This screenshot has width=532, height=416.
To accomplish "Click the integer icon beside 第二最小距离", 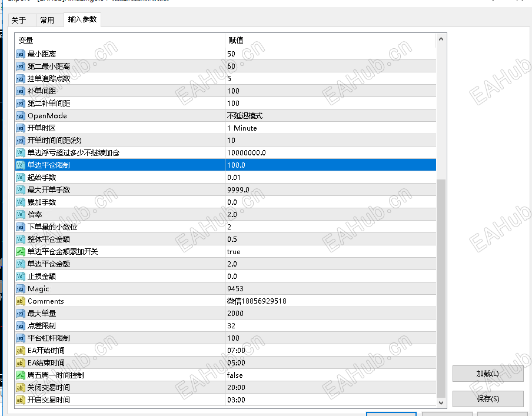I will 21,66.
